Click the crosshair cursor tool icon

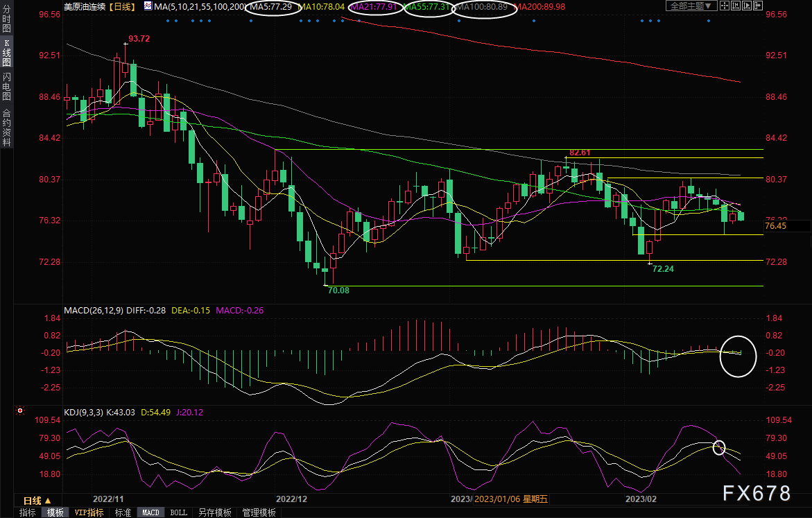724,6
